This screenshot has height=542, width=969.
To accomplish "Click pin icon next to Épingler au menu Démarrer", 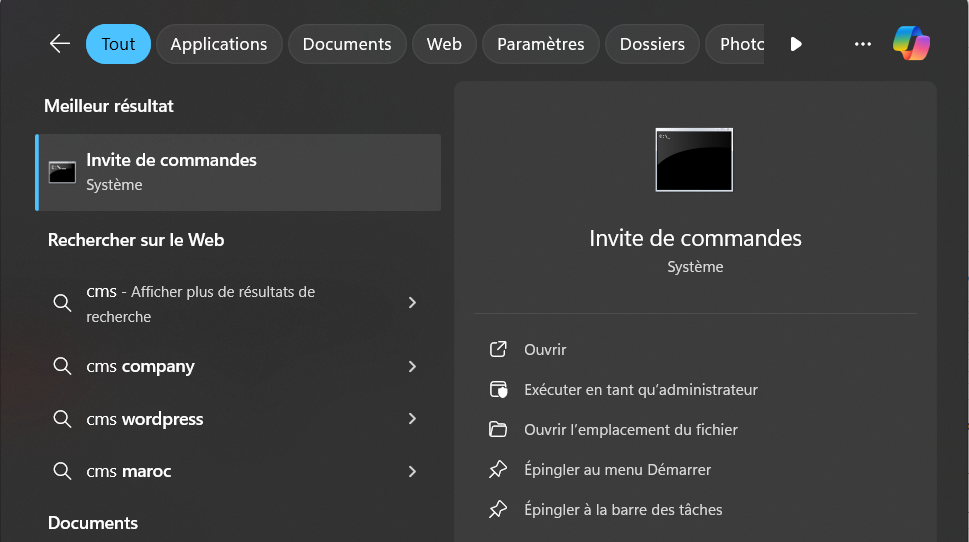I will click(x=498, y=470).
